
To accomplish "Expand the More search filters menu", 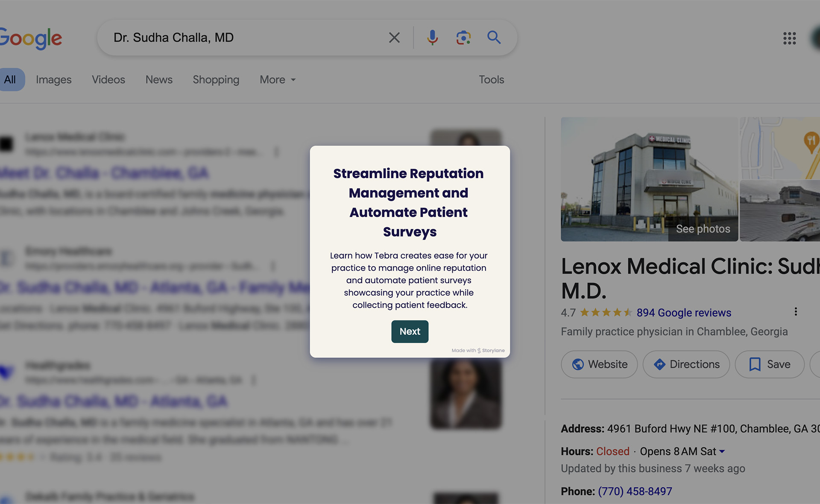I will [x=278, y=79].
